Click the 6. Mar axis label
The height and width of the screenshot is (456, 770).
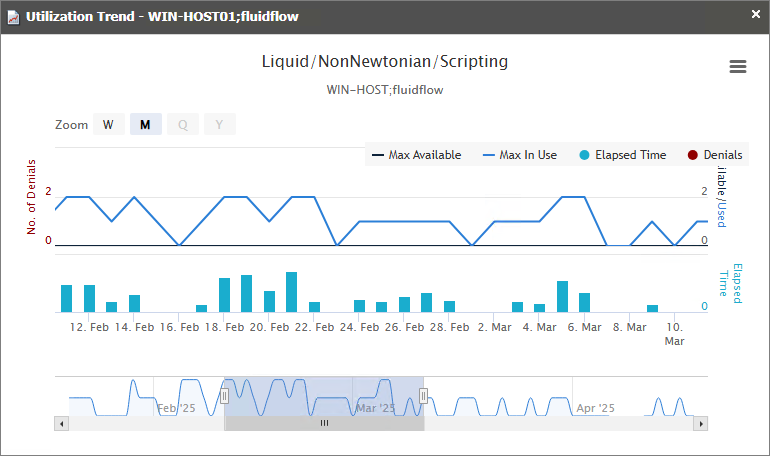click(x=584, y=327)
